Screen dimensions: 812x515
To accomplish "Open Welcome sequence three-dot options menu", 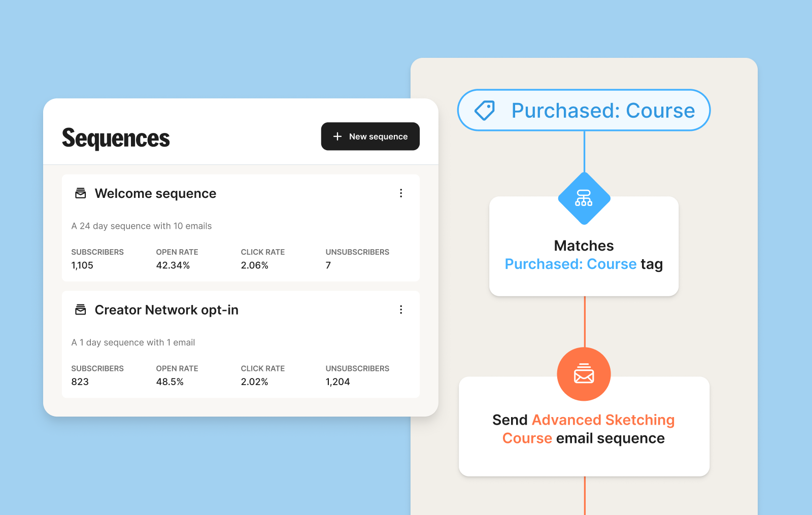I will [x=401, y=193].
